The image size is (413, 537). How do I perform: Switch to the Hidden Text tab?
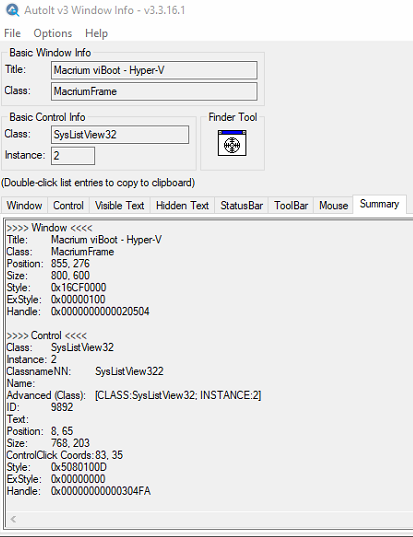(x=182, y=205)
